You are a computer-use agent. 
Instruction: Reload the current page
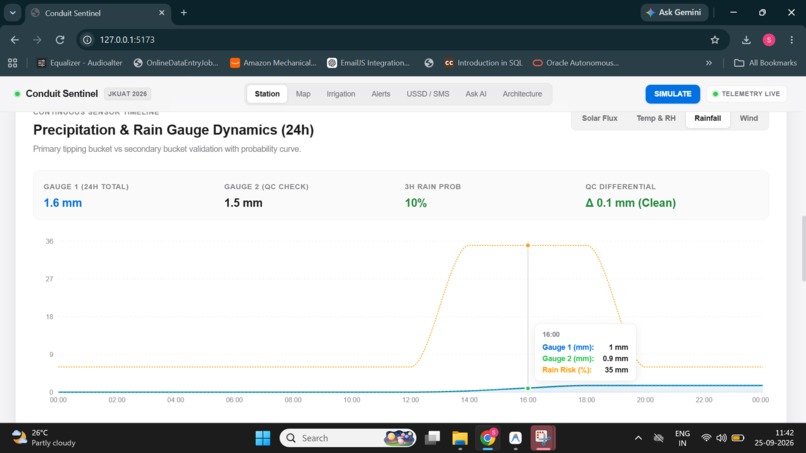tap(60, 40)
